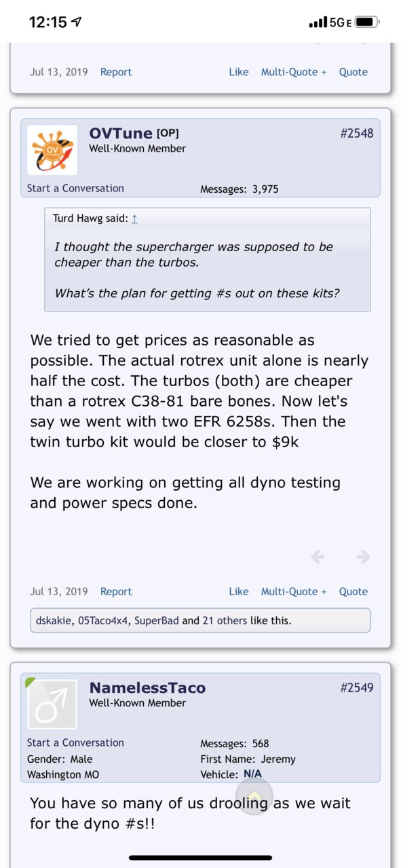The width and height of the screenshot is (401, 868).
Task: Jump to quoted post via arrow after 'Turd Hawg said'
Action: coord(134,219)
